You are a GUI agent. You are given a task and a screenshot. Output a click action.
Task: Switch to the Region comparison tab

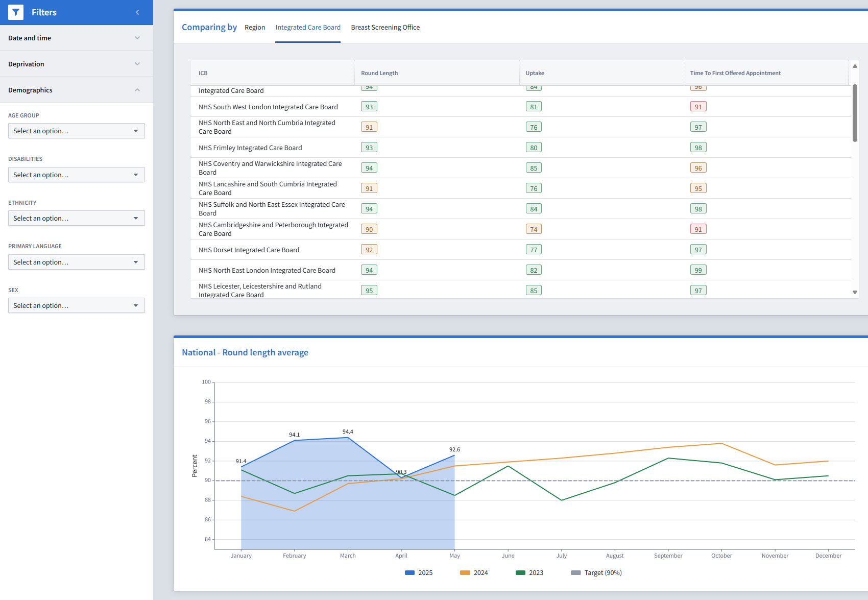tap(255, 28)
